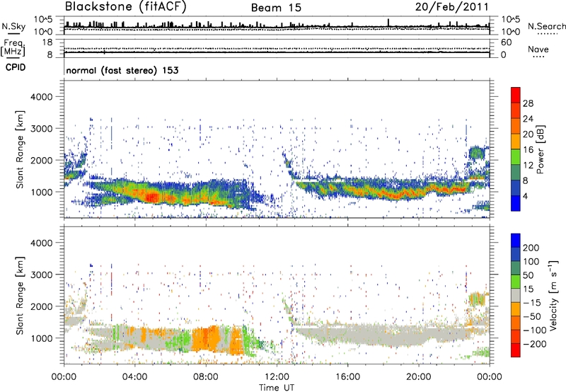Pick the red top segment of power colorbar
The width and height of the screenshot is (566, 392).
coord(516,95)
